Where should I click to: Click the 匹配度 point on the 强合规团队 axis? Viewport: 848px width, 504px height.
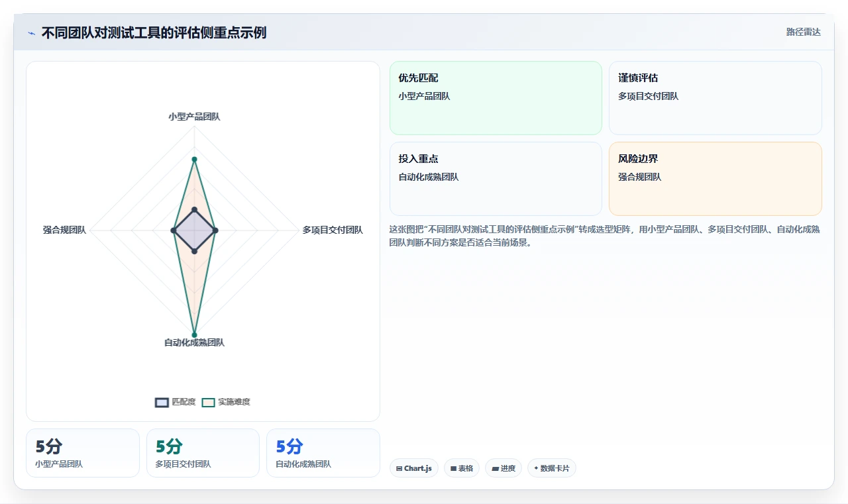pos(173,230)
